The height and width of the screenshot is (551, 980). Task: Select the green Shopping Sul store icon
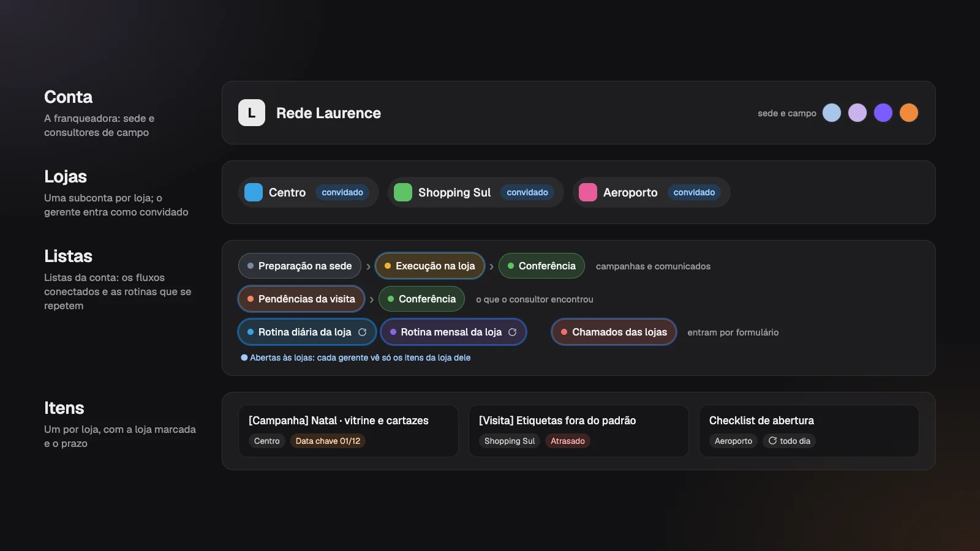point(403,192)
